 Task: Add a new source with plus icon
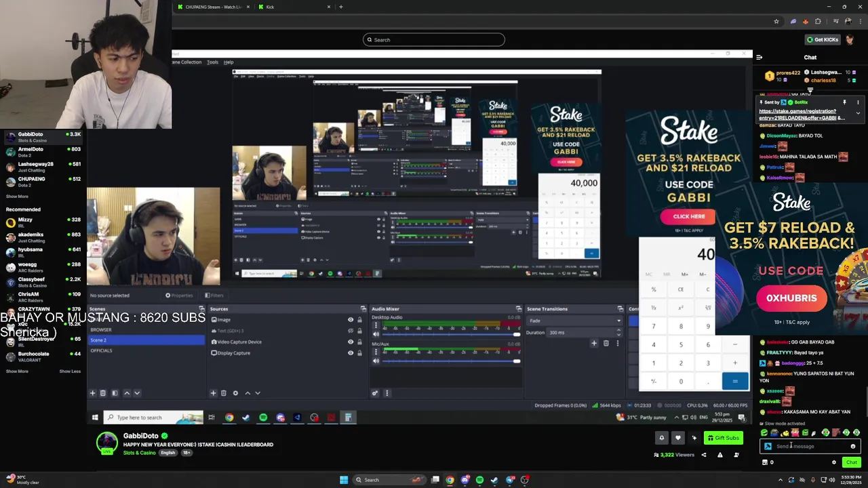click(x=213, y=393)
